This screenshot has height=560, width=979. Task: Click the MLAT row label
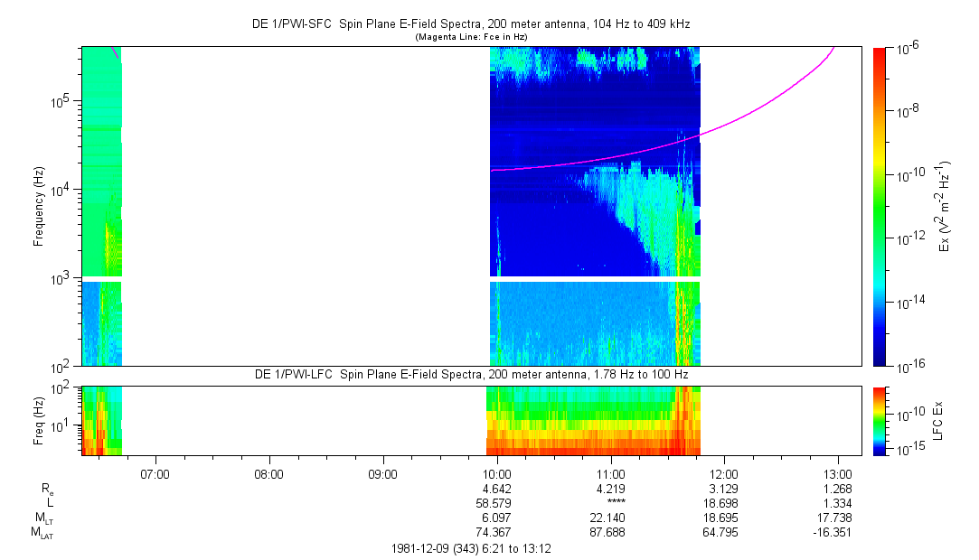pyautogui.click(x=43, y=533)
